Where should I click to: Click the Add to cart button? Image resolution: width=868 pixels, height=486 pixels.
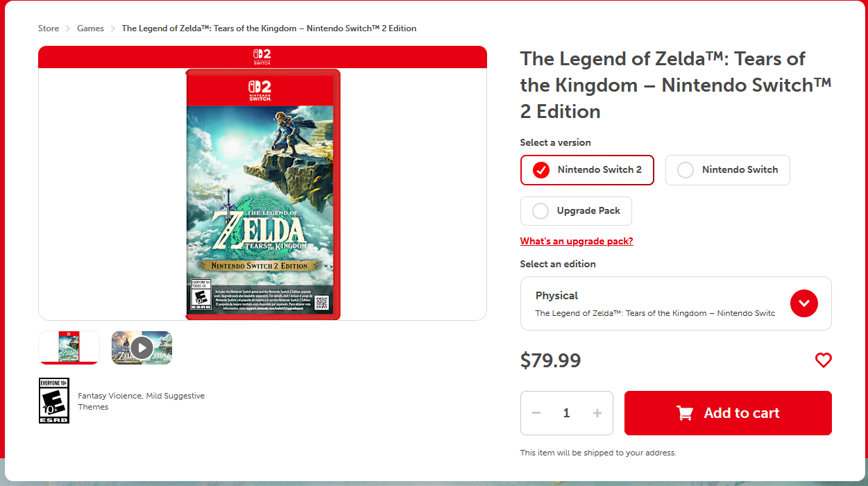pos(728,413)
